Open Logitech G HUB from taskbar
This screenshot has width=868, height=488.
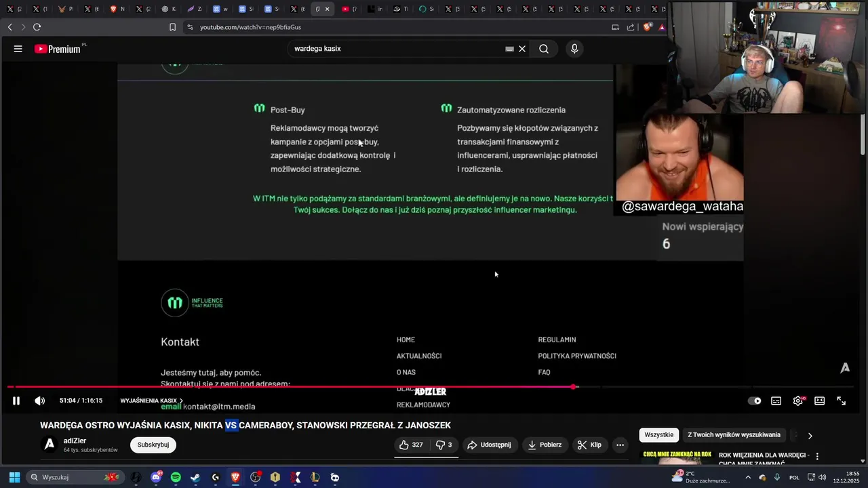[x=216, y=477]
